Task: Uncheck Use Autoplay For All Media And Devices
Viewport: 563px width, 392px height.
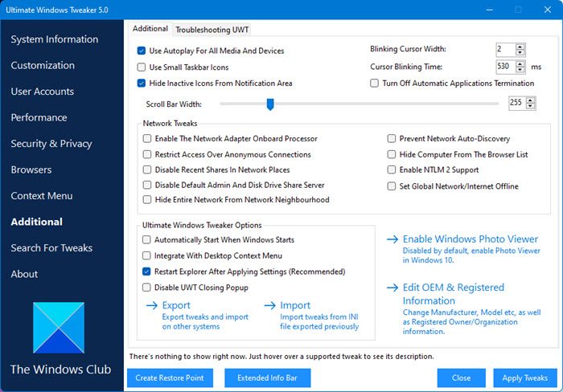Action: click(x=142, y=51)
